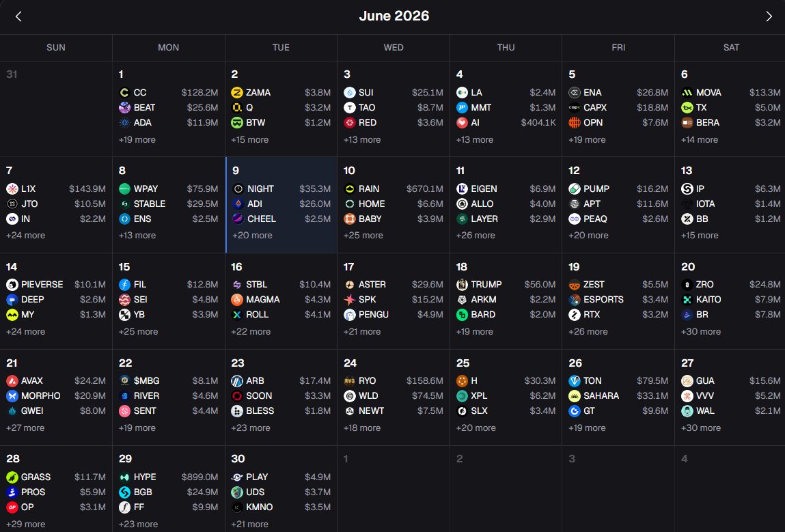Click the PUMP token icon on June 12
Screen dimensions: 785x532
574,188
